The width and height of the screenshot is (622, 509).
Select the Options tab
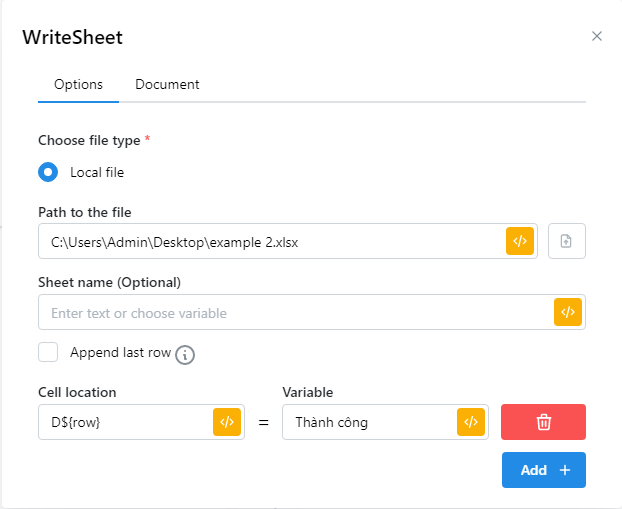(x=78, y=85)
